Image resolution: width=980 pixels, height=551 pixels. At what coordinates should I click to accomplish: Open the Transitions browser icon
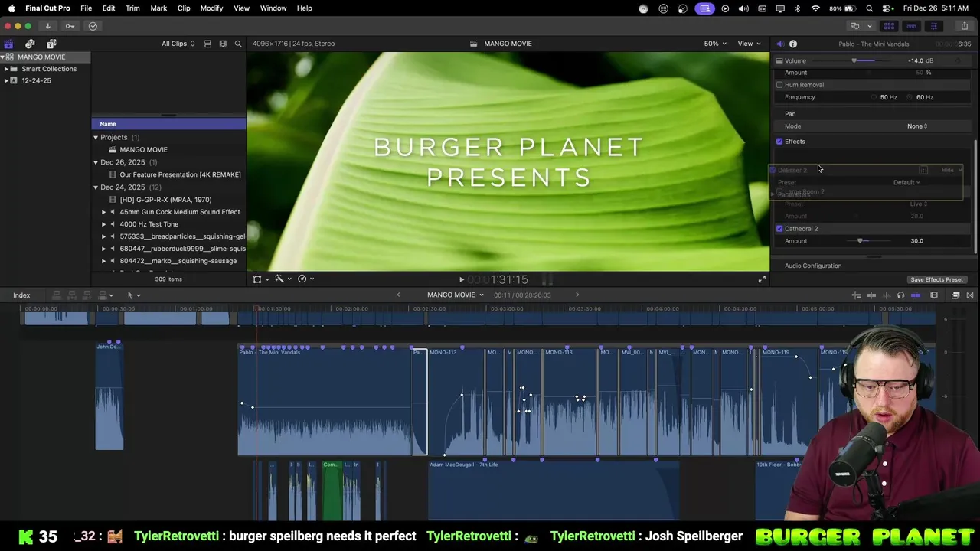(x=970, y=295)
